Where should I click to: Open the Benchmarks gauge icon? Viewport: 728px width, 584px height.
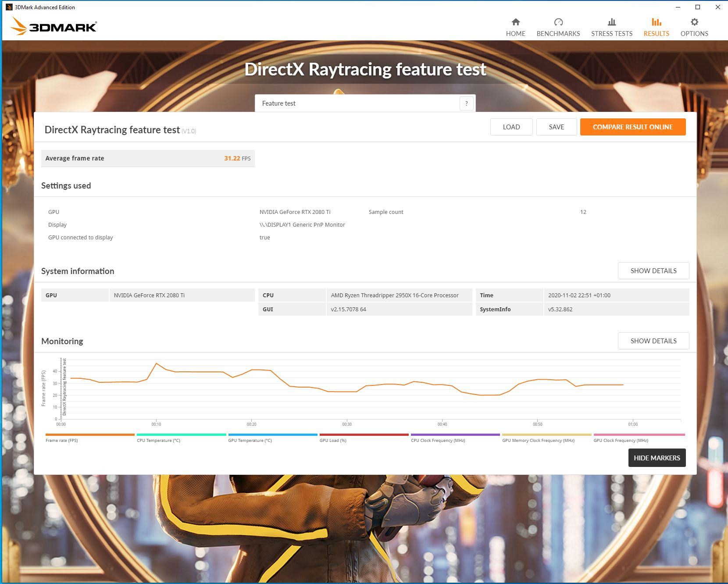tap(558, 22)
